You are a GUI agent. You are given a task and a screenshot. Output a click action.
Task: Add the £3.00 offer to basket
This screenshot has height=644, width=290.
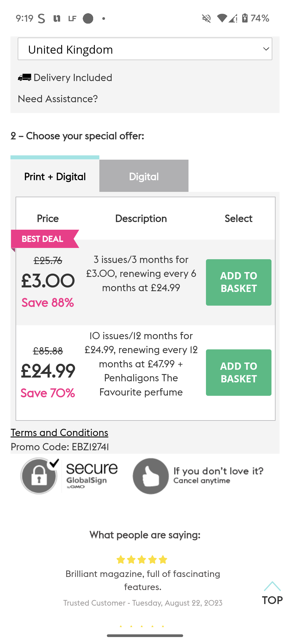(x=238, y=282)
